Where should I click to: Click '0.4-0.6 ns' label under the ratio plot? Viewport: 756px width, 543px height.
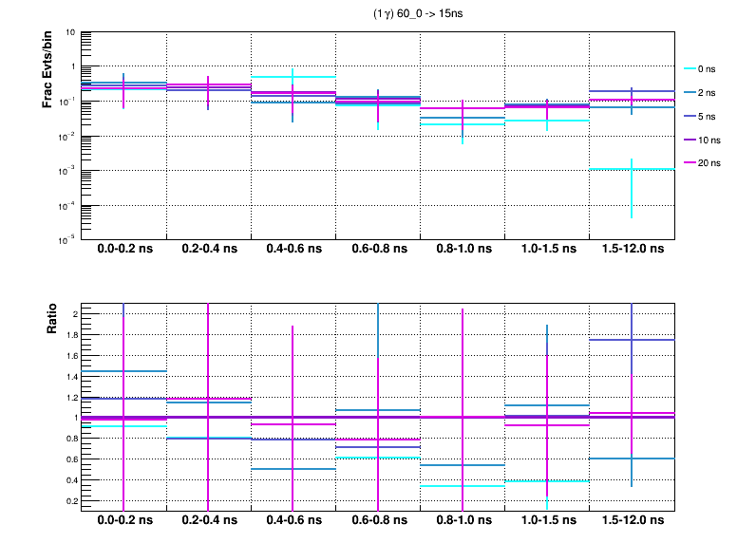point(293,521)
